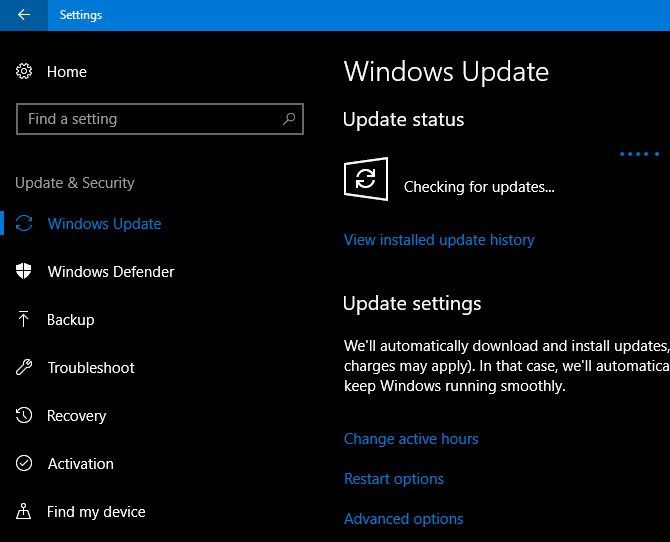Click the Home gear icon
Image resolution: width=670 pixels, height=542 pixels.
pos(24,71)
